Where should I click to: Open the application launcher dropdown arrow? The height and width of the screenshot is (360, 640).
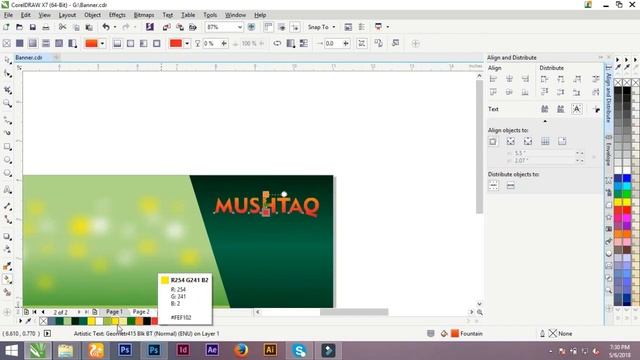(387, 27)
